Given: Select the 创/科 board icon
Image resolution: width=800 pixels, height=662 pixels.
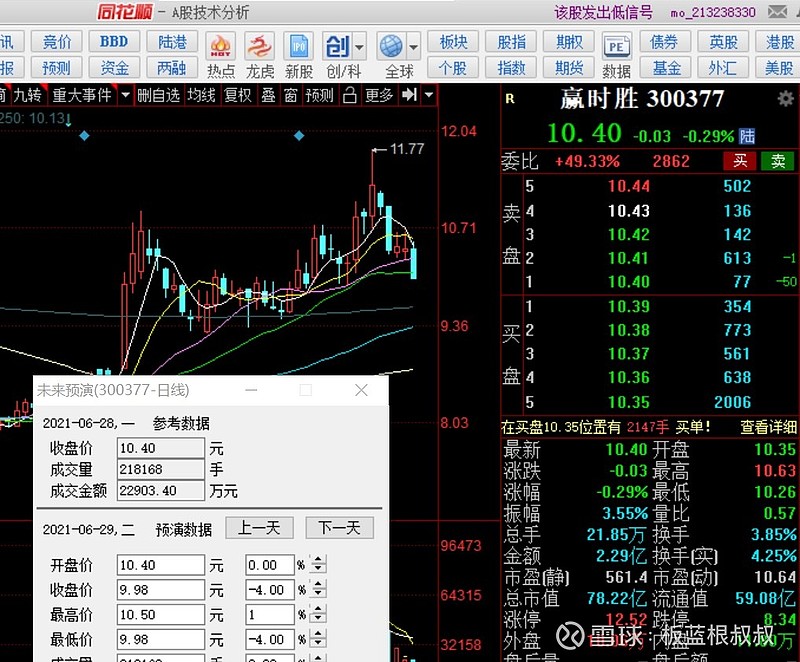Looking at the screenshot, I should (336, 48).
